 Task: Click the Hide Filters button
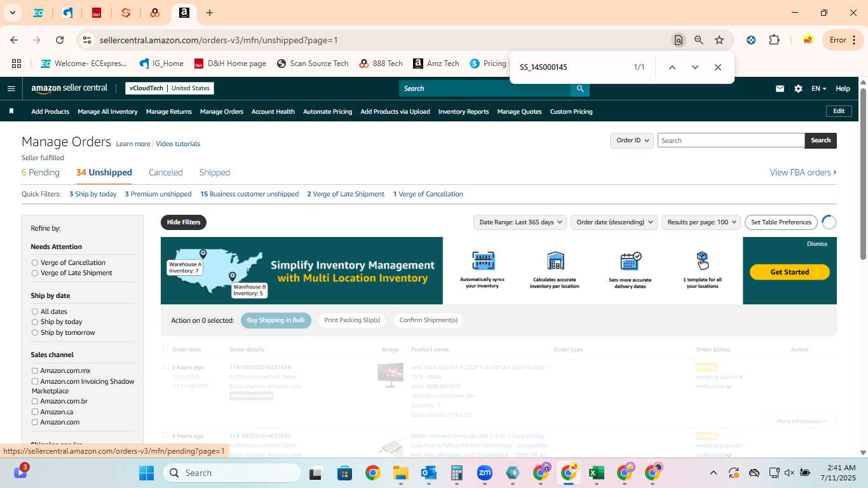(184, 222)
